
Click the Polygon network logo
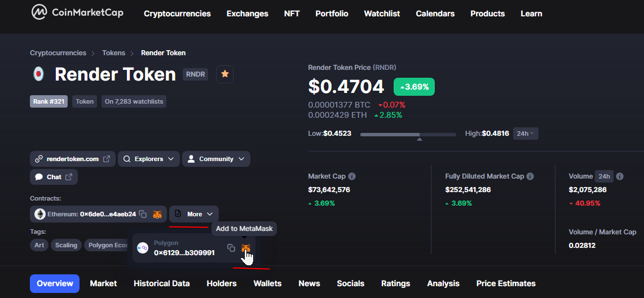tap(143, 248)
